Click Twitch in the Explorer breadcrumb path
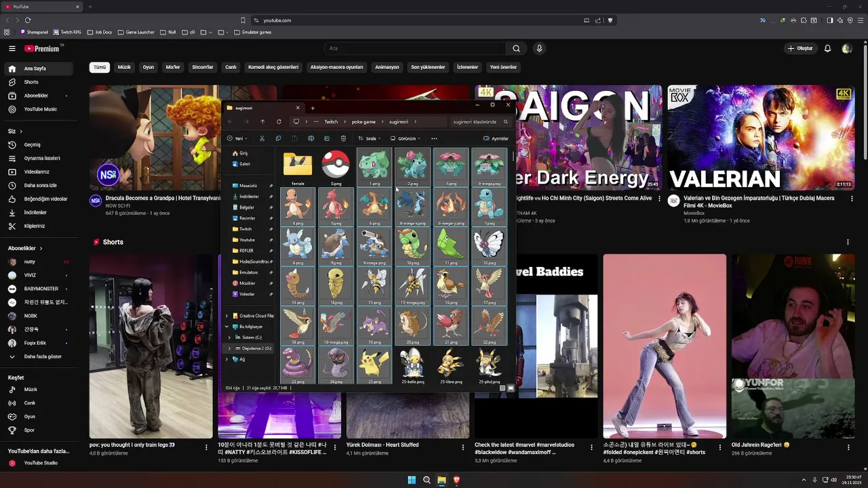Screen dimensions: 868x488 tap(331, 122)
